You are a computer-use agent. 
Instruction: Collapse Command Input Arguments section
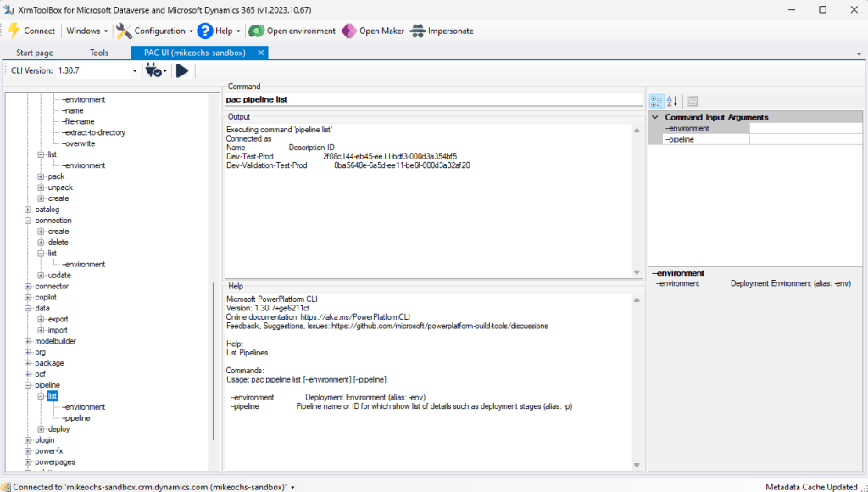(655, 117)
